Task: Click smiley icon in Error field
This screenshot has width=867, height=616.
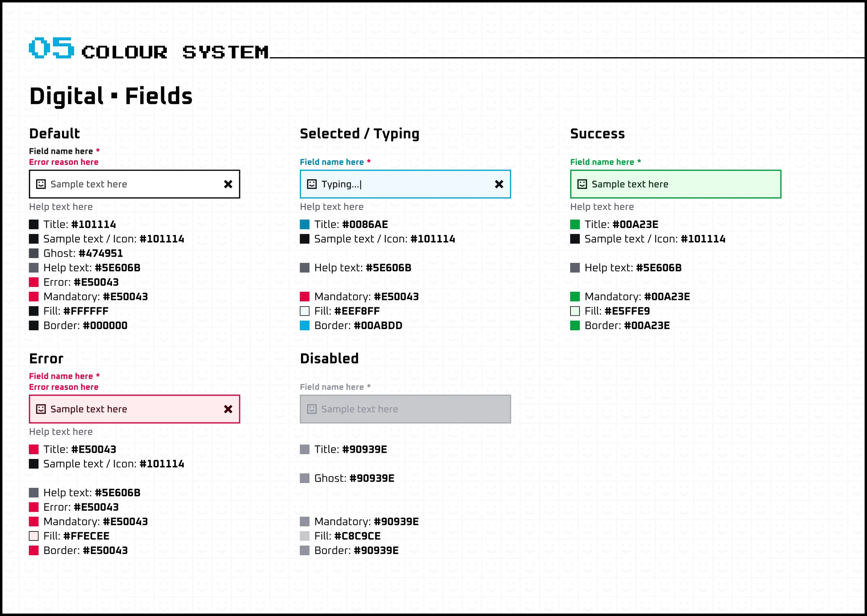Action: coord(41,409)
